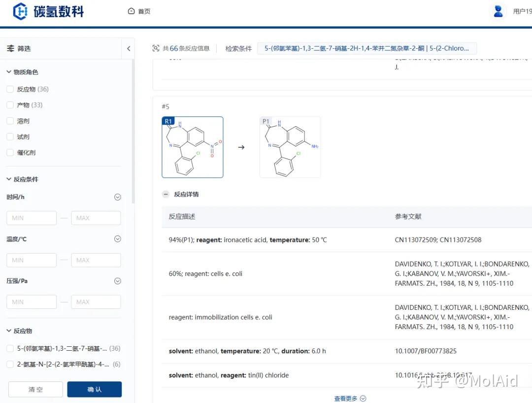Image resolution: width=532 pixels, height=403 pixels.
Task: Click the 查看更多 chevron circle icon
Action: pos(363,399)
